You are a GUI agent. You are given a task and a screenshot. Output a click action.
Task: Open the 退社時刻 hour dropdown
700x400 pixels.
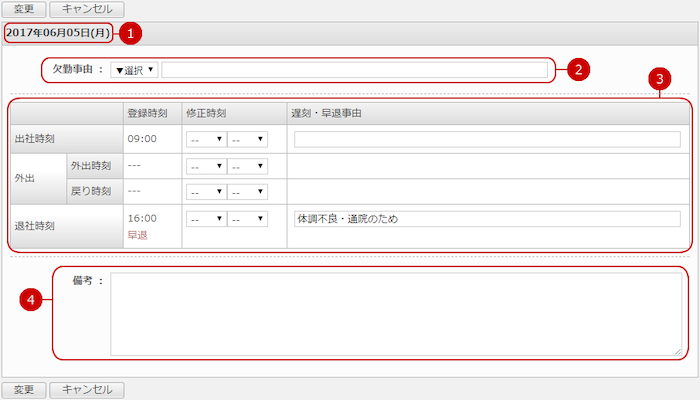[206, 218]
